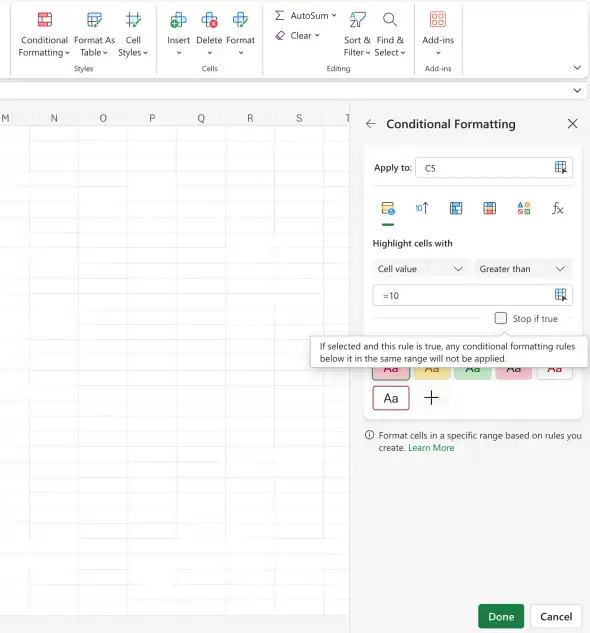The height and width of the screenshot is (633, 590).
Task: Select column P header
Action: point(152,118)
